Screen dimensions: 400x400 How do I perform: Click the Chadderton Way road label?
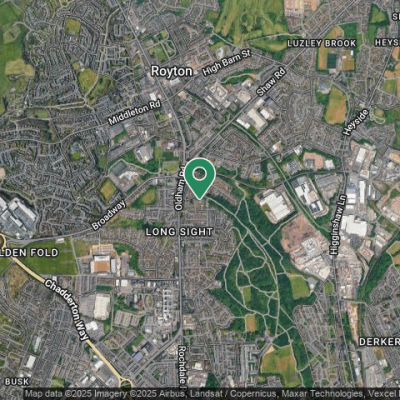point(67,310)
